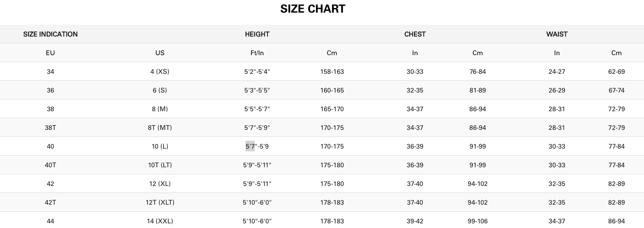Click the 160-165 height cm value
The height and width of the screenshot is (228, 644).
click(332, 90)
